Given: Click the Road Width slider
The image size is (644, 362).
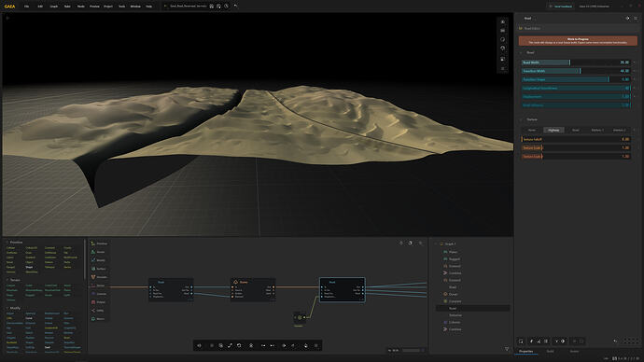Looking at the screenshot, I should tap(576, 63).
